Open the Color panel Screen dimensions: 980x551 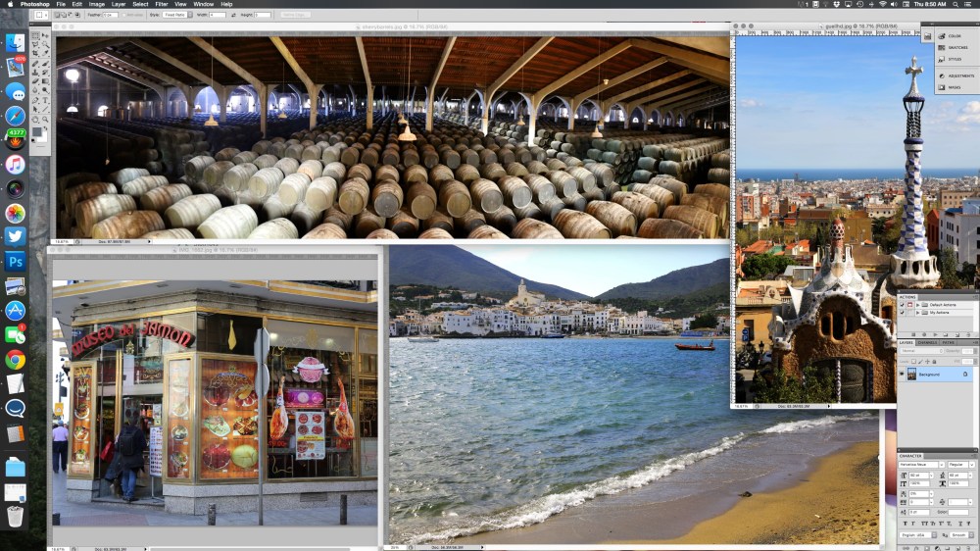point(950,35)
